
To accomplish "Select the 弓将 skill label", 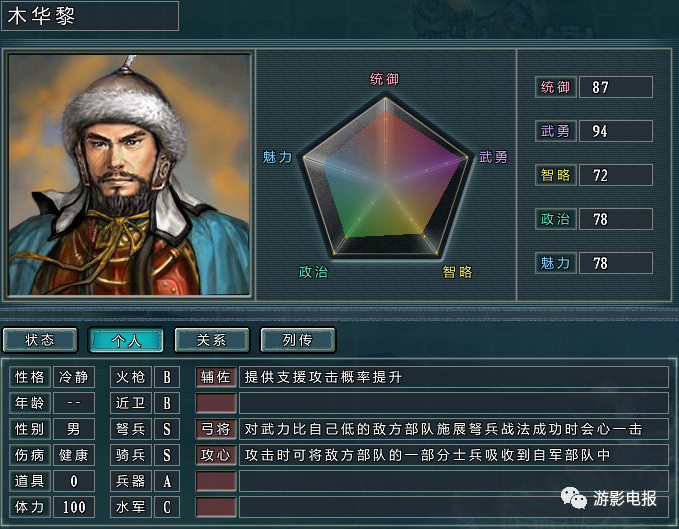I will coord(216,429).
